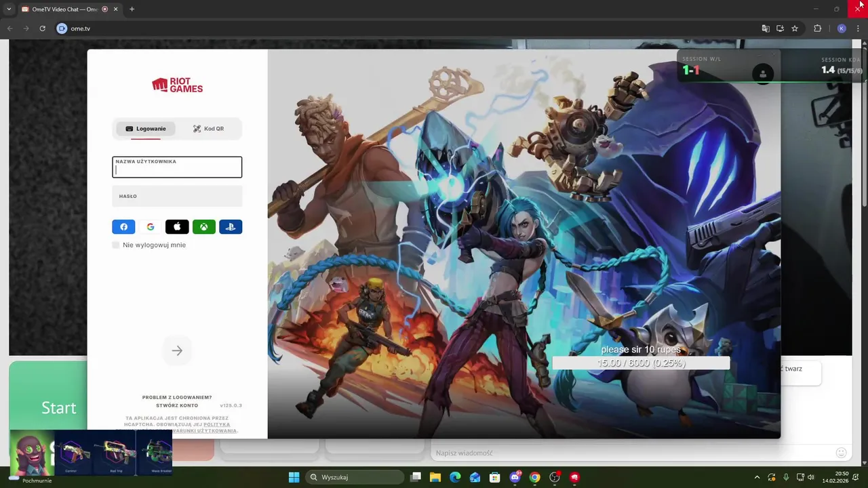
Task: Open the translate page icon in address bar
Action: (x=766, y=28)
